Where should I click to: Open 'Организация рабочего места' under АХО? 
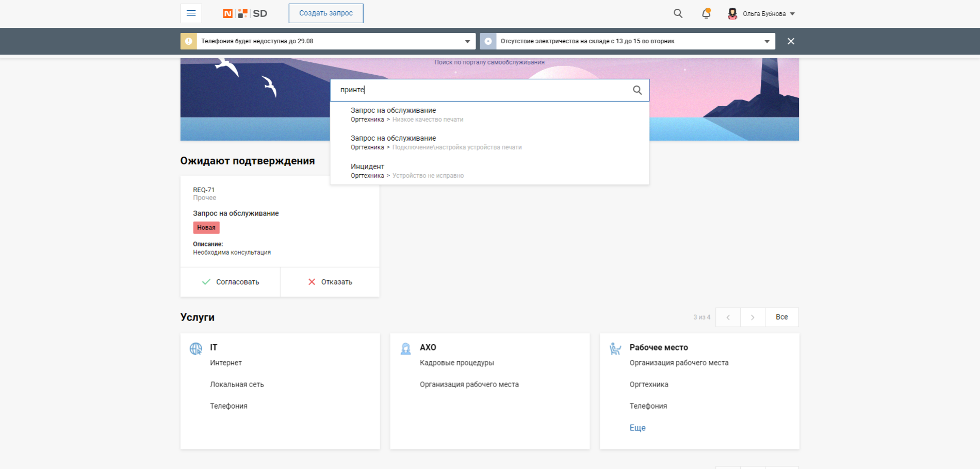click(469, 384)
